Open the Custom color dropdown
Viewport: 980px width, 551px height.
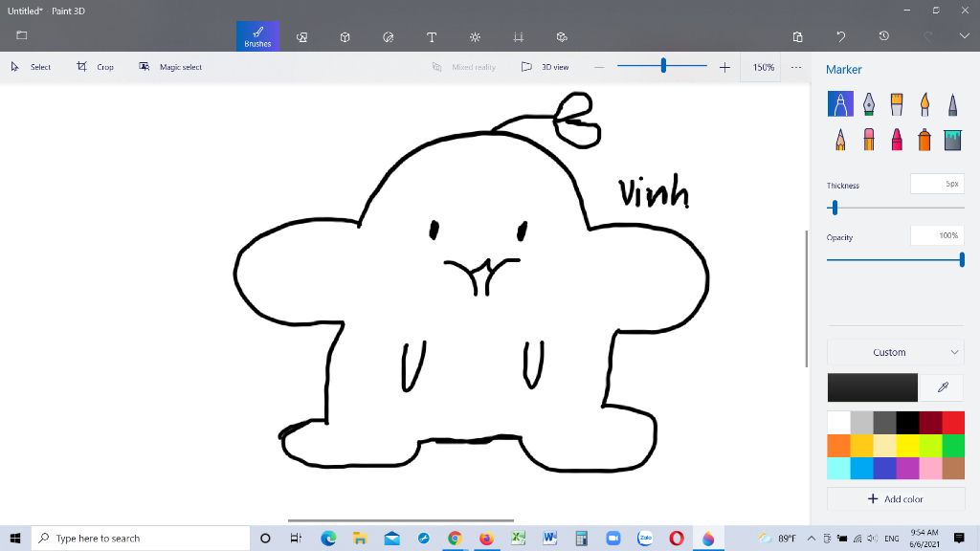(x=895, y=352)
